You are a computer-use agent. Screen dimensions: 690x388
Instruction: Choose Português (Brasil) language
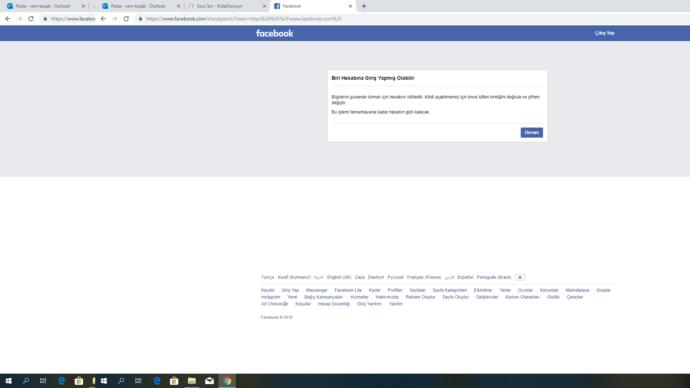tap(494, 278)
